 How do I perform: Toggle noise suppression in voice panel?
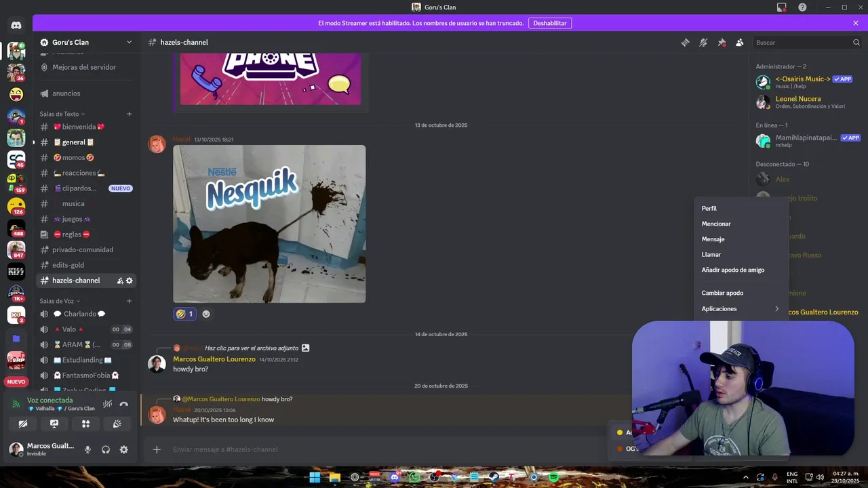coord(107,404)
